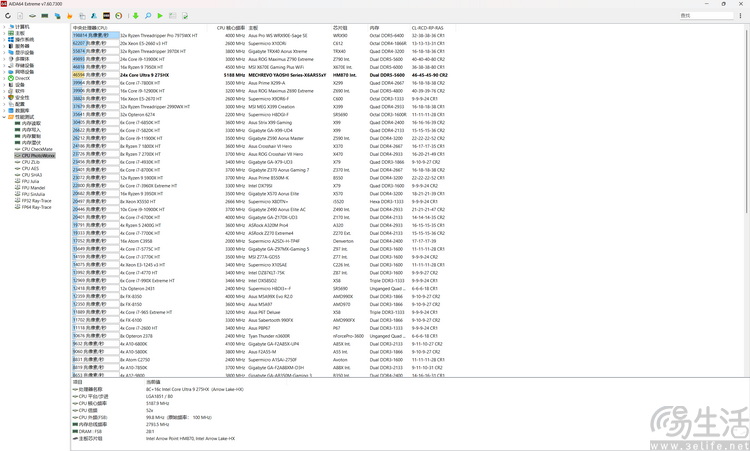Click the MECHREVO YAOSHI Series motherboard cell
Image resolution: width=750 pixels, height=451 pixels.
(287, 75)
